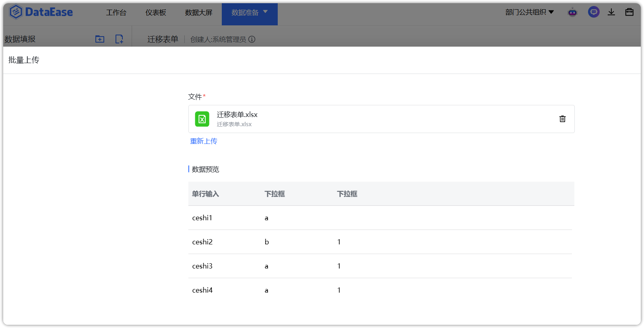Click the value b in ceshi2 row
The width and height of the screenshot is (644, 328).
[x=266, y=242]
